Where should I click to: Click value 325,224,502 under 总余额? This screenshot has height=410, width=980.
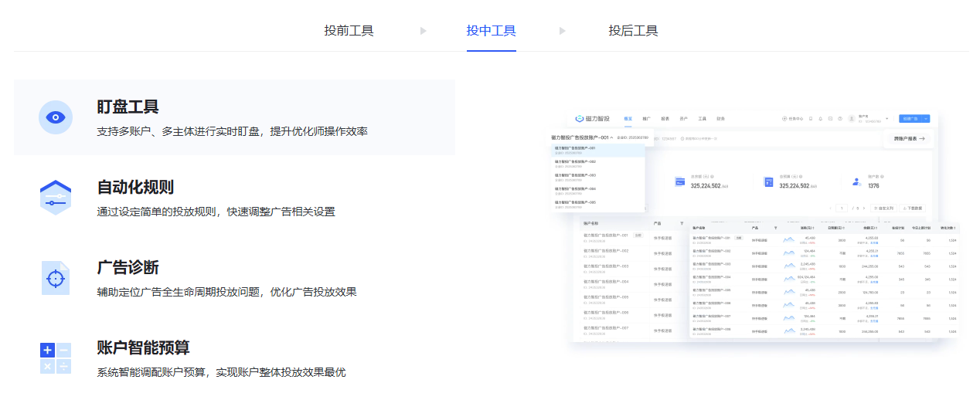706,185
